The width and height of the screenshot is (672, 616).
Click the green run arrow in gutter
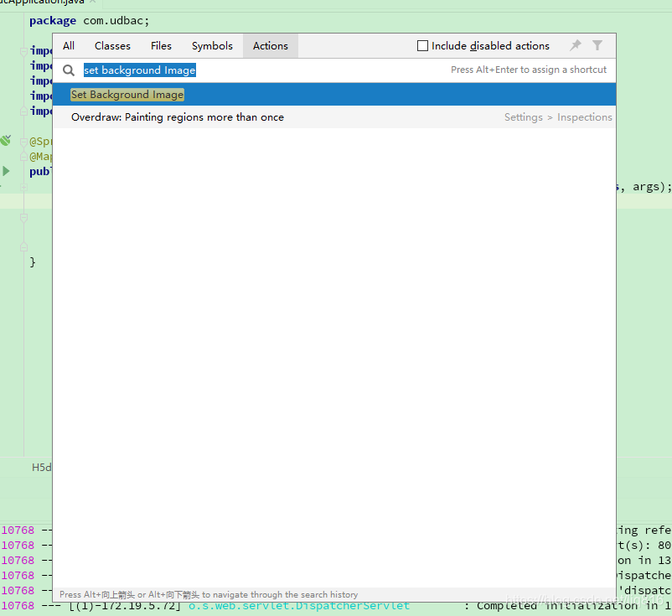pos(6,171)
